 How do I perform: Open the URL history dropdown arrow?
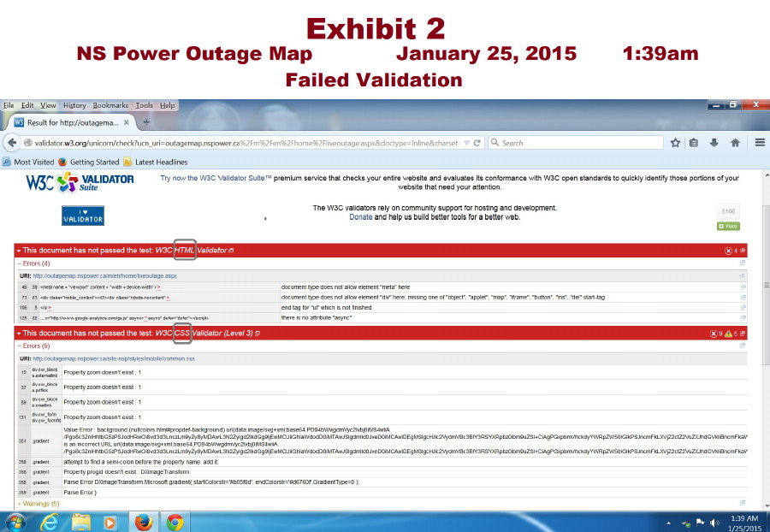coord(466,143)
